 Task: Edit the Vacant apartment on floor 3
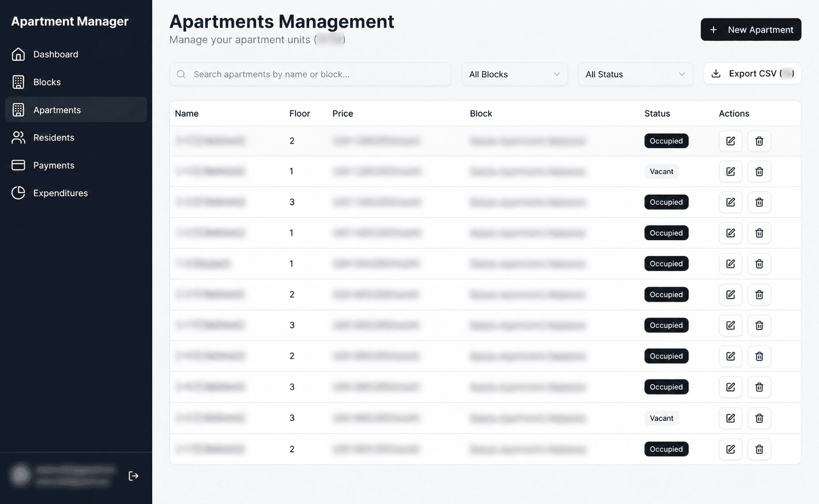point(730,418)
